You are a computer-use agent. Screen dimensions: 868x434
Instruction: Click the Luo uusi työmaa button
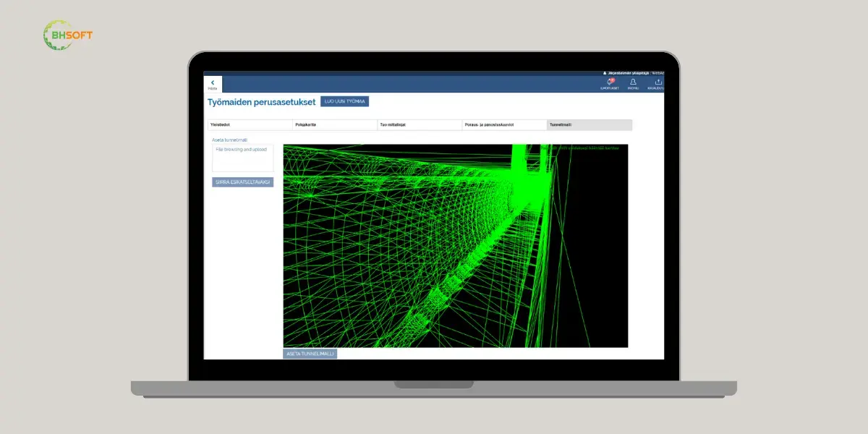click(x=345, y=101)
